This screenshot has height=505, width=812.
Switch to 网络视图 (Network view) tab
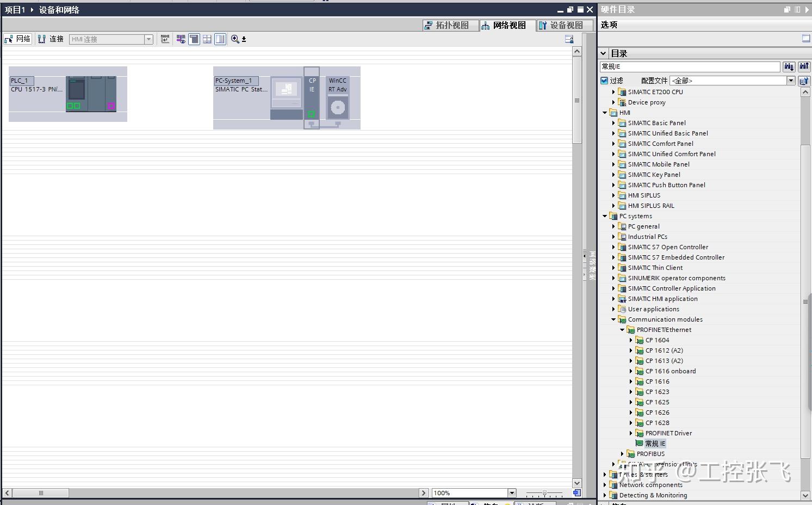click(x=508, y=25)
